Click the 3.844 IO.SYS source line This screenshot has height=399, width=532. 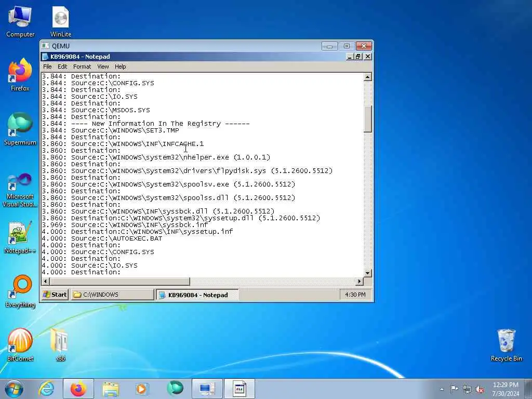(x=89, y=96)
